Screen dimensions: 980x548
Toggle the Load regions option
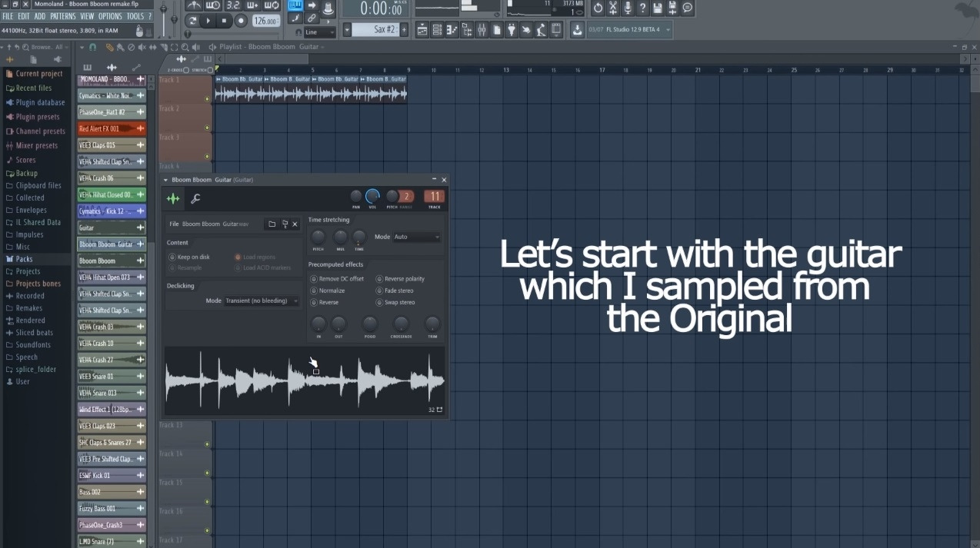255,257
